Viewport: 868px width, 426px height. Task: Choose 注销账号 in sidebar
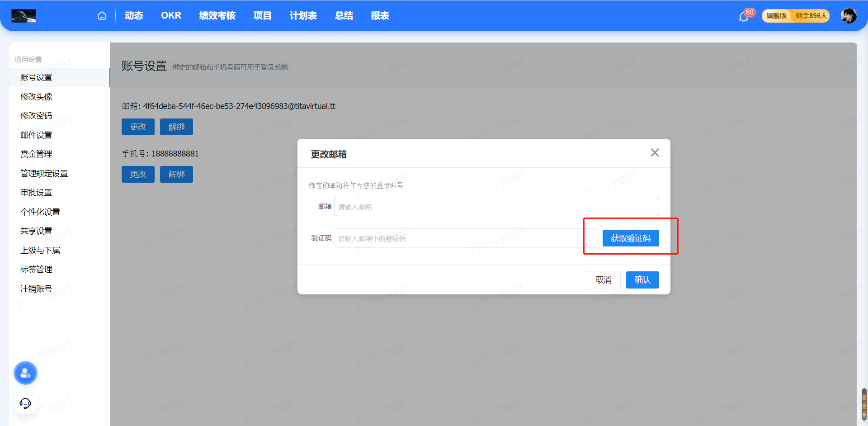point(36,289)
